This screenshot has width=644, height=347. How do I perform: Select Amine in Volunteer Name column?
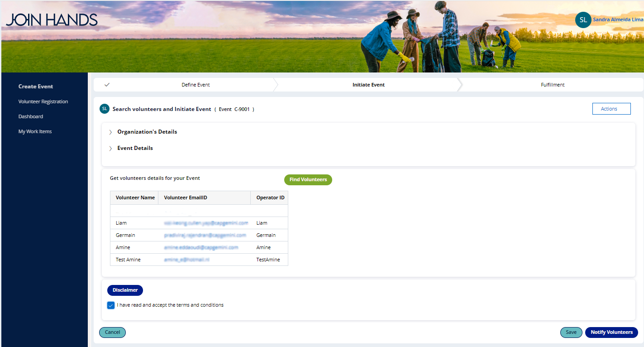pos(123,247)
